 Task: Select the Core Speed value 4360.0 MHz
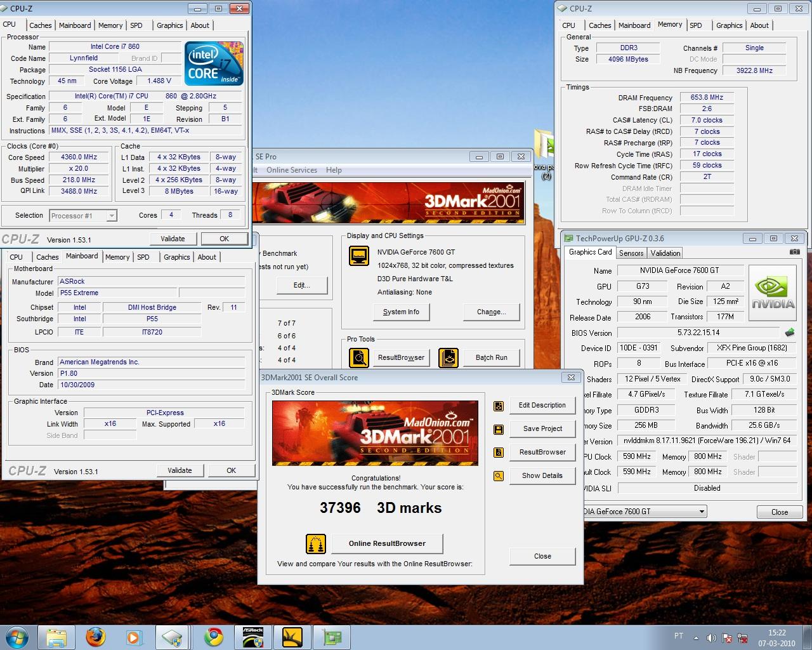(79, 157)
